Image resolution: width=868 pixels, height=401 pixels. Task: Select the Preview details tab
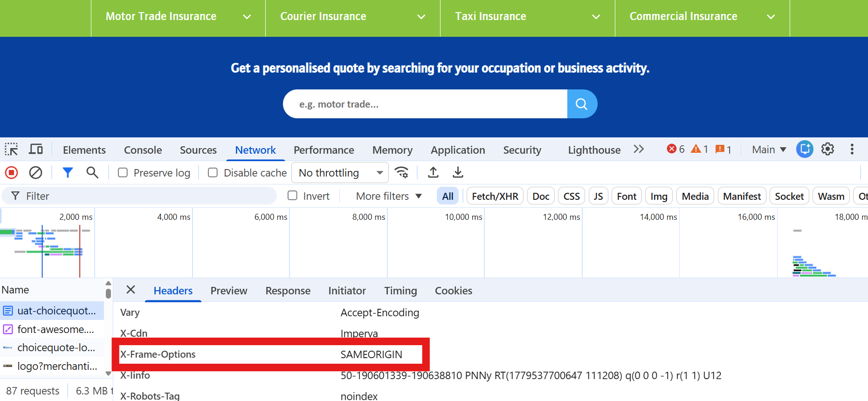click(229, 291)
